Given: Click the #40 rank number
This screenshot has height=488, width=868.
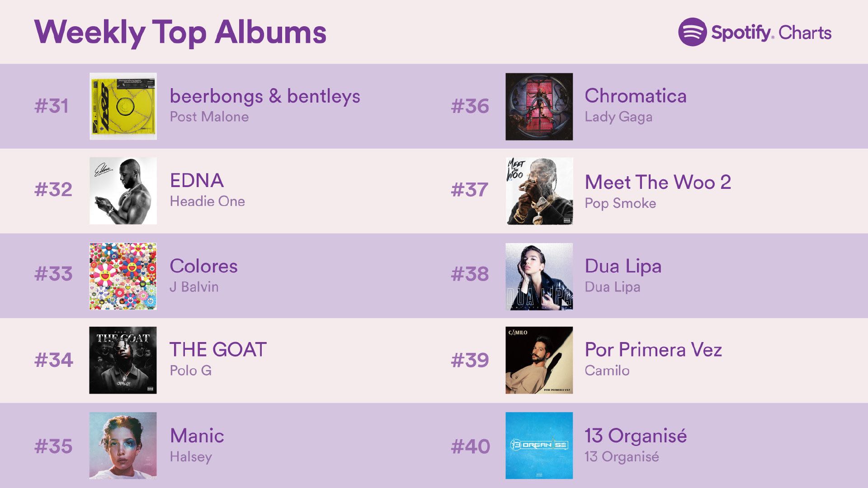Looking at the screenshot, I should [x=471, y=446].
